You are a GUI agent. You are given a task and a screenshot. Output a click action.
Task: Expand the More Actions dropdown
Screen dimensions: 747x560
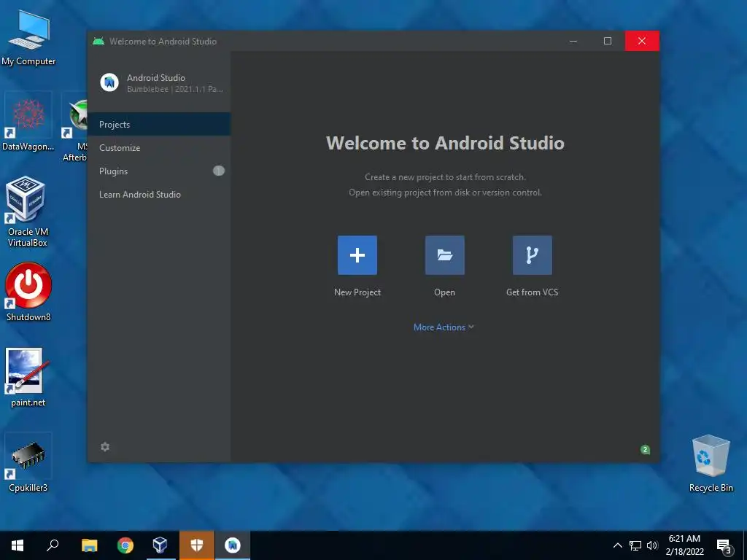tap(444, 327)
